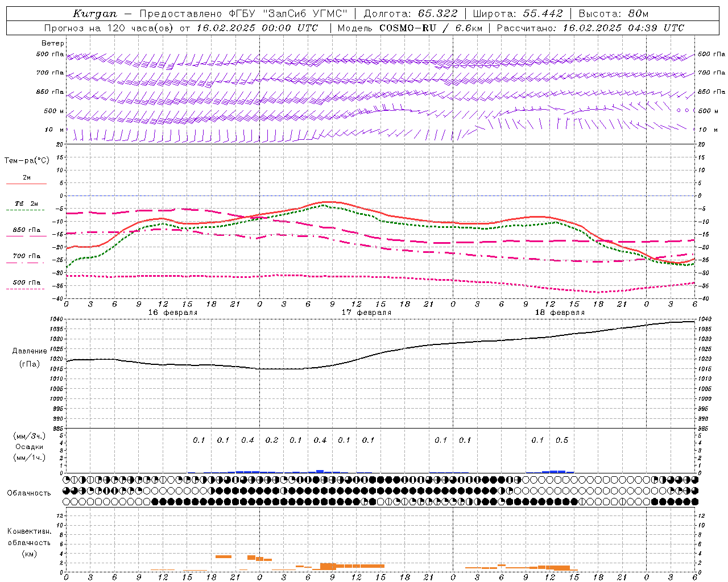
Task: Click the "Осадки" precipitation label
Action: 30,447
